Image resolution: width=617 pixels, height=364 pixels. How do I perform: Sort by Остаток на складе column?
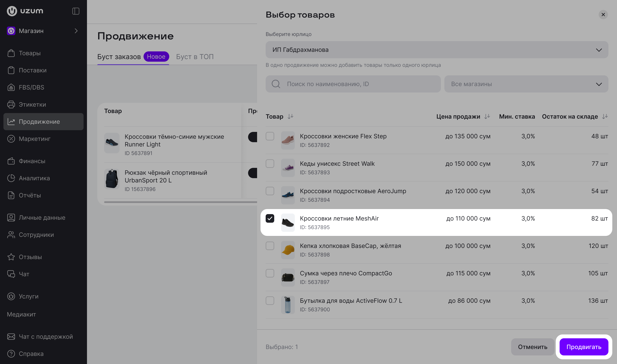click(x=605, y=116)
